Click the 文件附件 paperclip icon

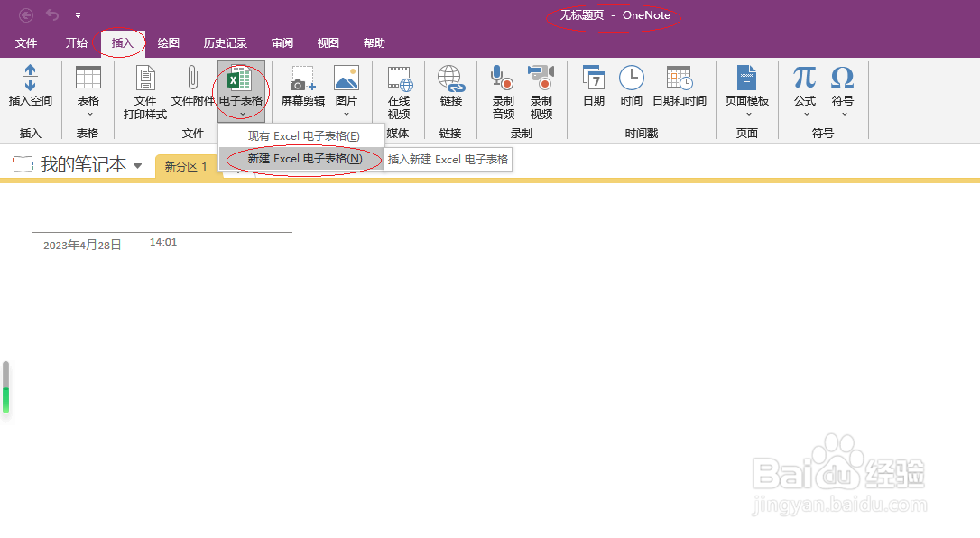(x=192, y=79)
